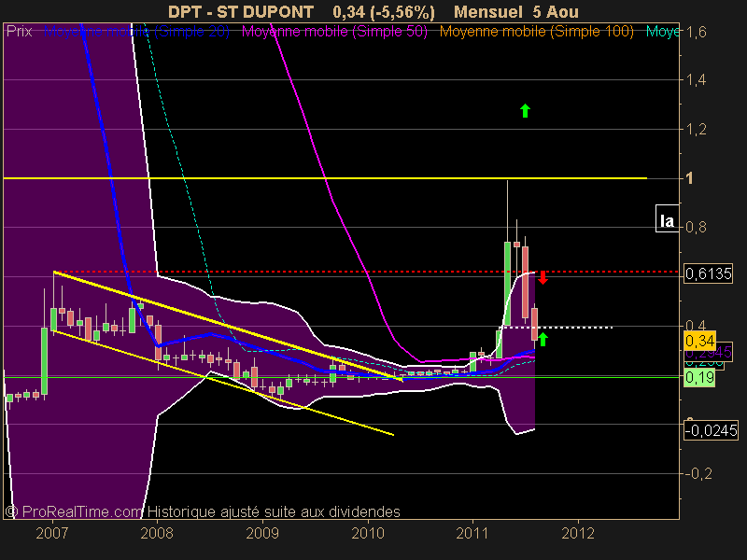This screenshot has width=747, height=560.
Task: Click the green "0,19" price label
Action: tap(699, 378)
